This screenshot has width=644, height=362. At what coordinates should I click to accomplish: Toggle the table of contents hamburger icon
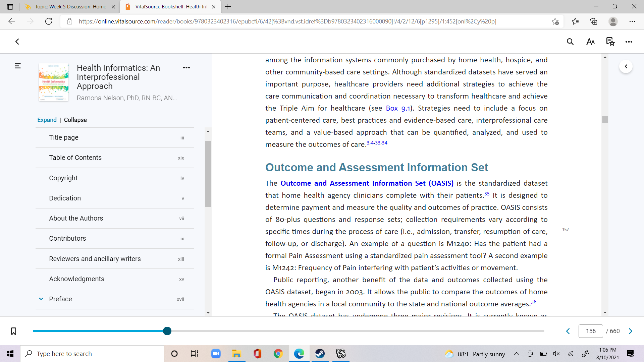[18, 66]
